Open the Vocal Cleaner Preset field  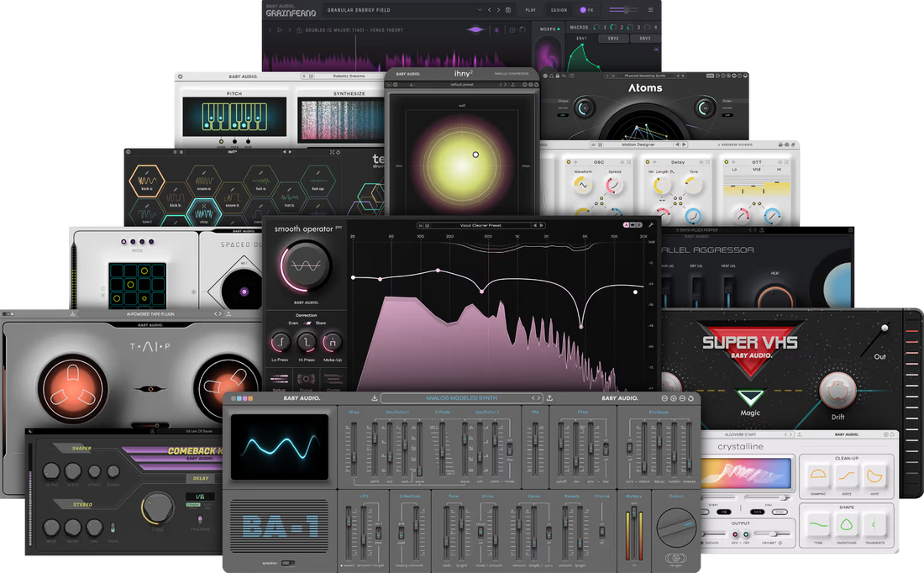(x=480, y=225)
